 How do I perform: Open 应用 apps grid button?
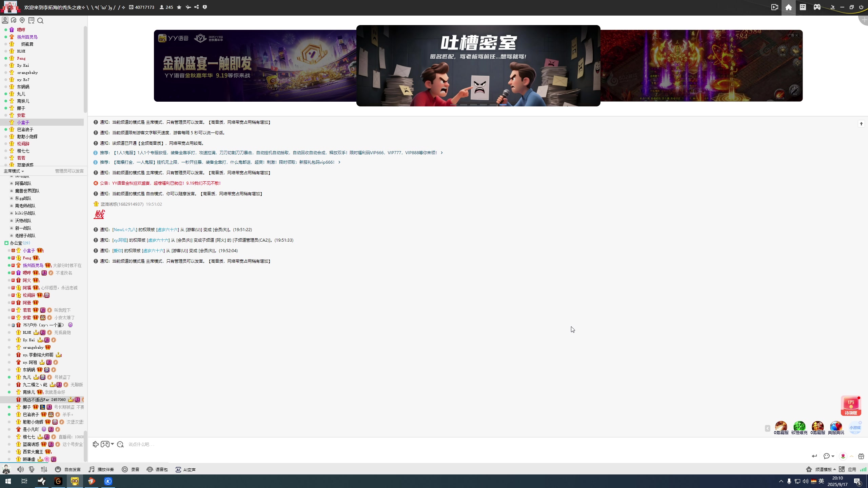click(847, 469)
